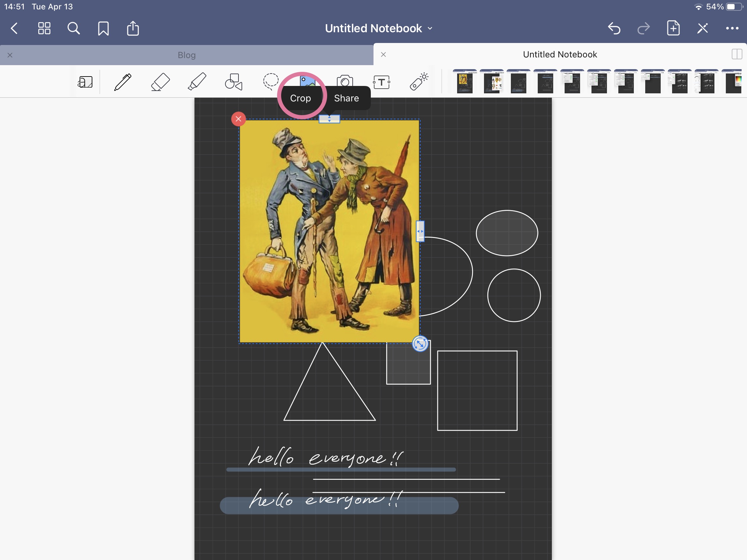Select the Shapes tool
This screenshot has width=747, height=560.
click(x=234, y=82)
